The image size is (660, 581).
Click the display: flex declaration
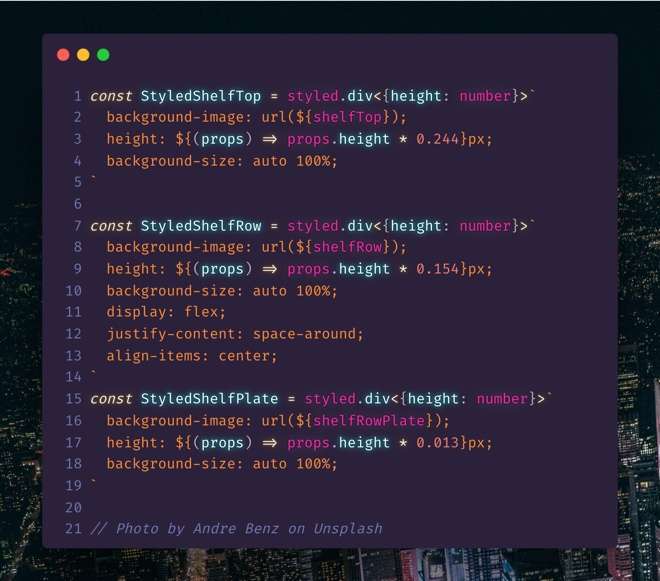click(x=167, y=312)
